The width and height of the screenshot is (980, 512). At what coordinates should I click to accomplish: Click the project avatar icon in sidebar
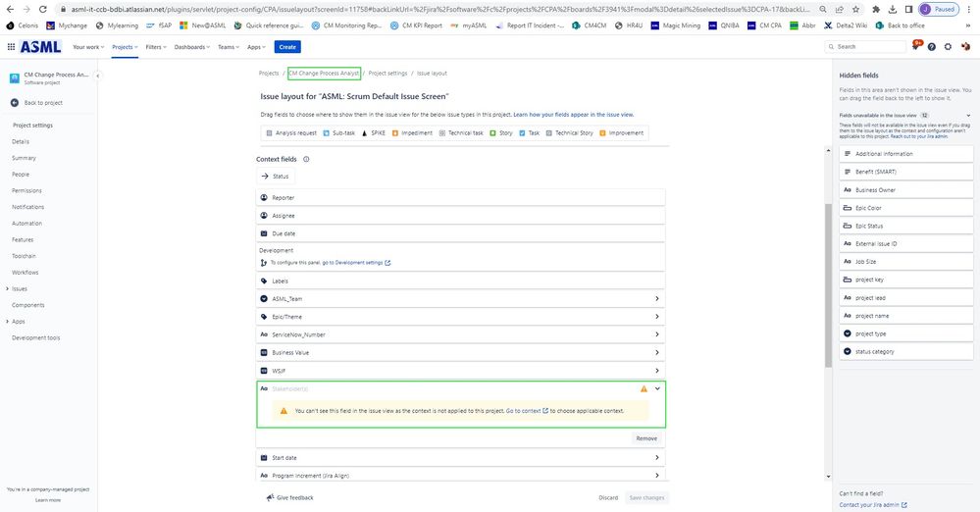pyautogui.click(x=15, y=78)
